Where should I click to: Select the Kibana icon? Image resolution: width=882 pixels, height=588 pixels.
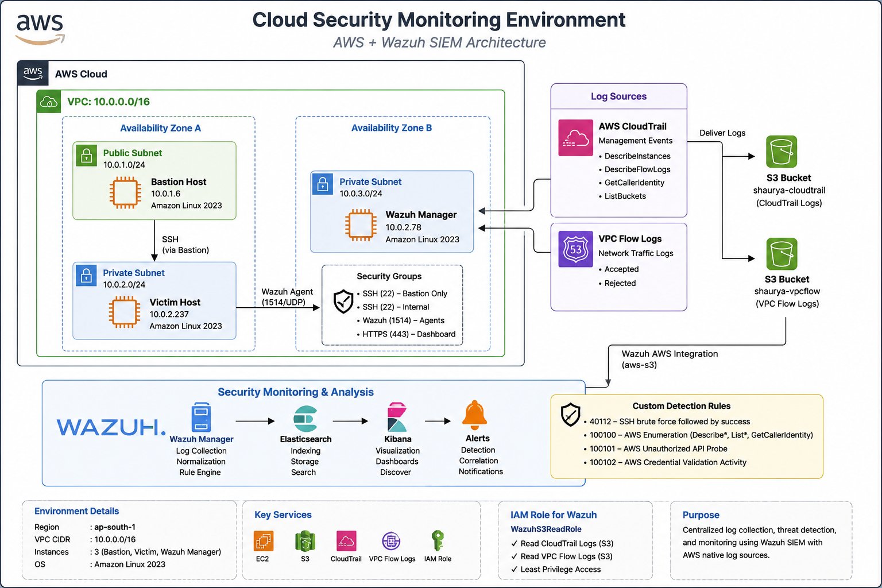pyautogui.click(x=397, y=417)
